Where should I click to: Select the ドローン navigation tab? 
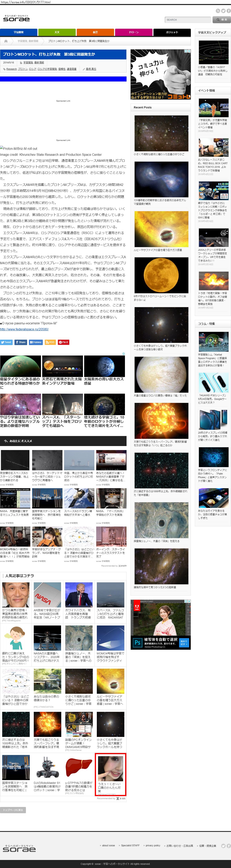pos(134,32)
